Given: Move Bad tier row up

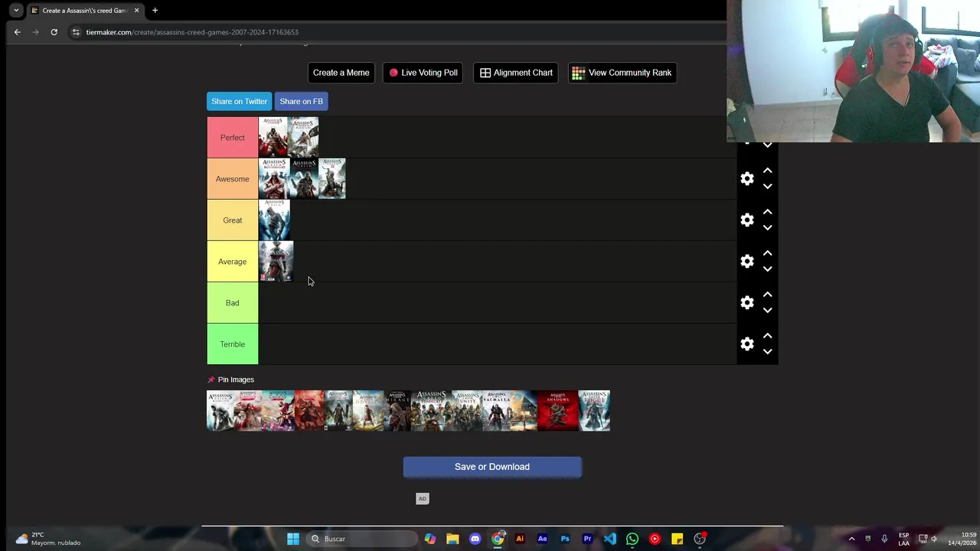Looking at the screenshot, I should click(x=767, y=295).
